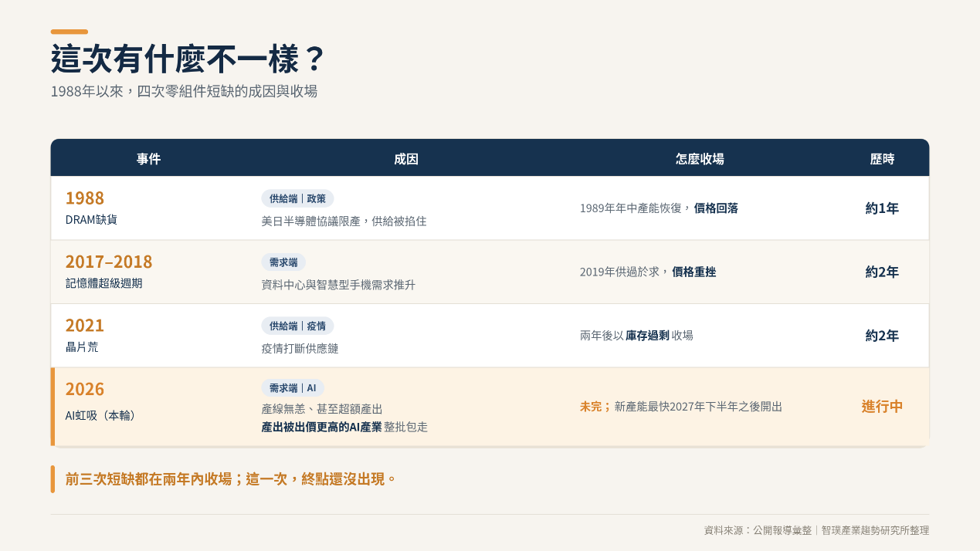Click the 進行中 status cell

882,407
